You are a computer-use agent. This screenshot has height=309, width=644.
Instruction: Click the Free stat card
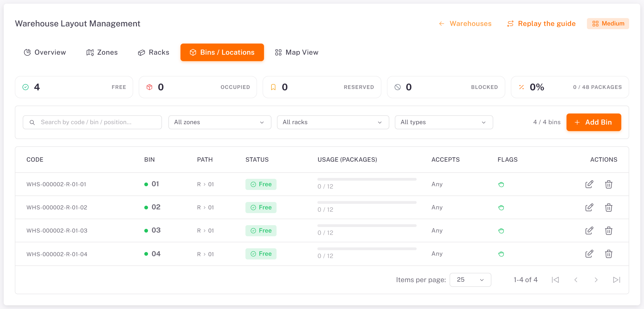pos(74,87)
